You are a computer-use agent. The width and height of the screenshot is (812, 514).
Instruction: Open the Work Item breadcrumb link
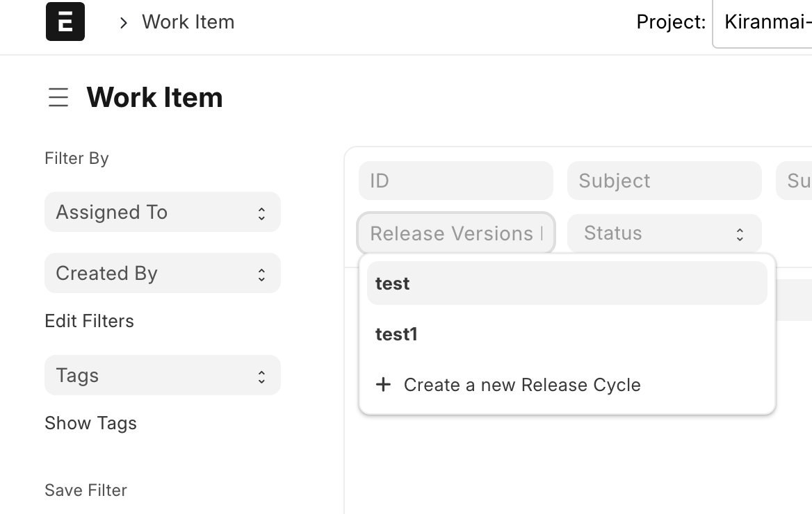[188, 22]
